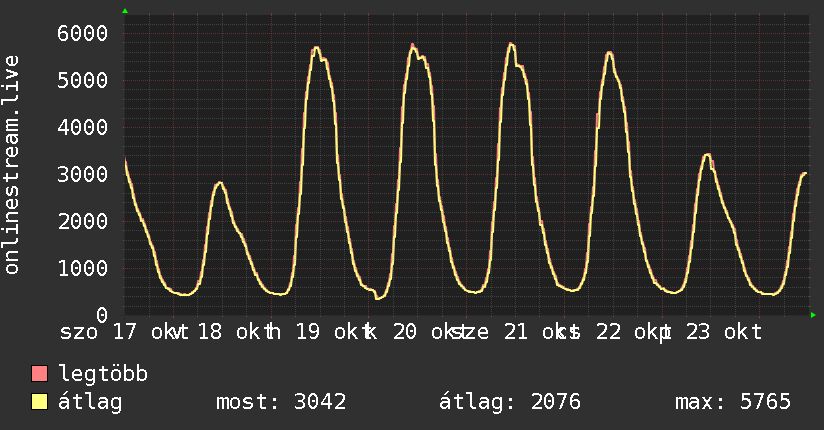Click the green arrow ending x-axis
Viewport: 824px width, 430px height.
click(x=813, y=315)
